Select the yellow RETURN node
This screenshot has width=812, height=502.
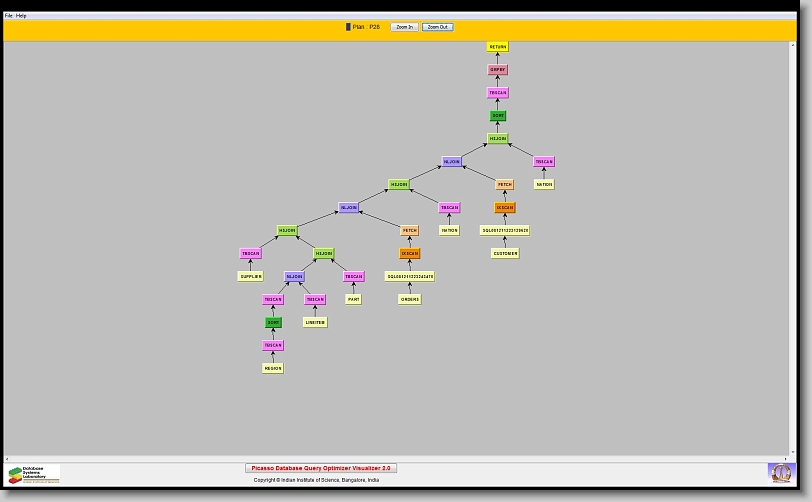coord(498,47)
